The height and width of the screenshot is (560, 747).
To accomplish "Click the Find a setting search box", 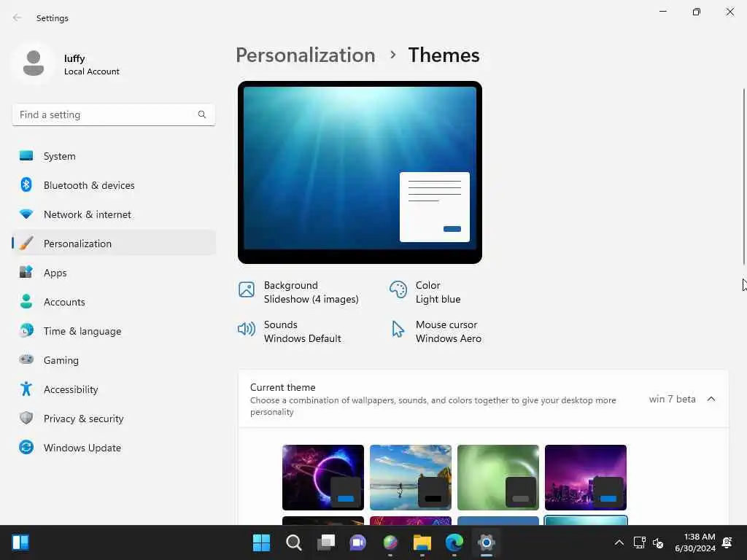I will click(x=114, y=114).
